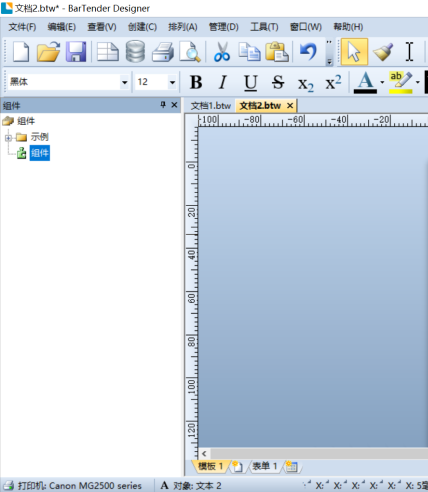Viewport: 428px width, 492px height.
Task: Toggle italic formatting
Action: click(223, 82)
